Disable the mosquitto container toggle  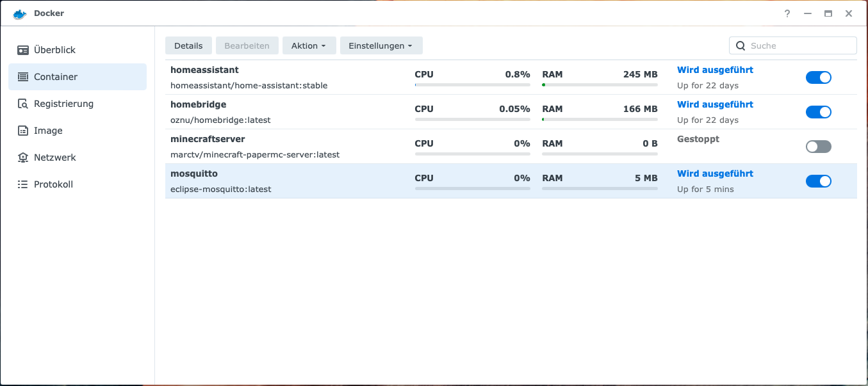tap(818, 181)
